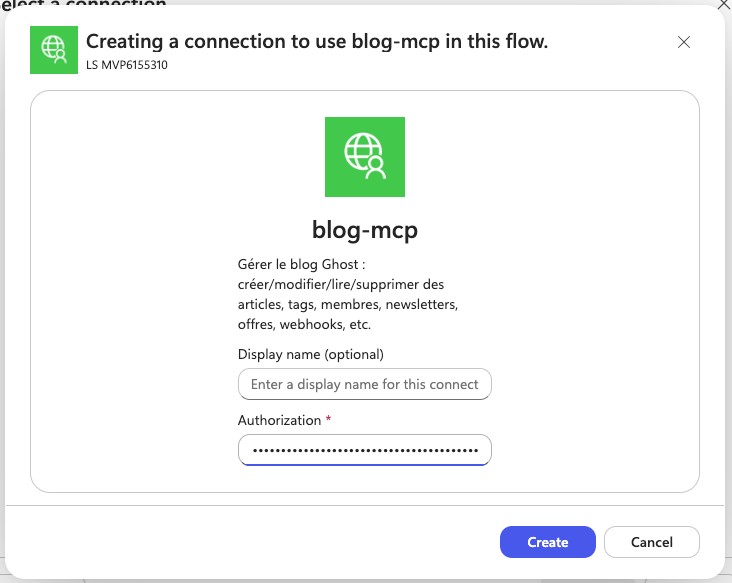Click the Create button
Screen dimensions: 732x583
[x=548, y=542]
